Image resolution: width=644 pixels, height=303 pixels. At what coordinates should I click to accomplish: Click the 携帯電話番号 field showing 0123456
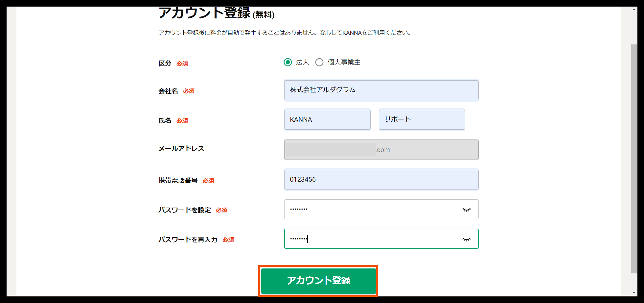point(381,180)
